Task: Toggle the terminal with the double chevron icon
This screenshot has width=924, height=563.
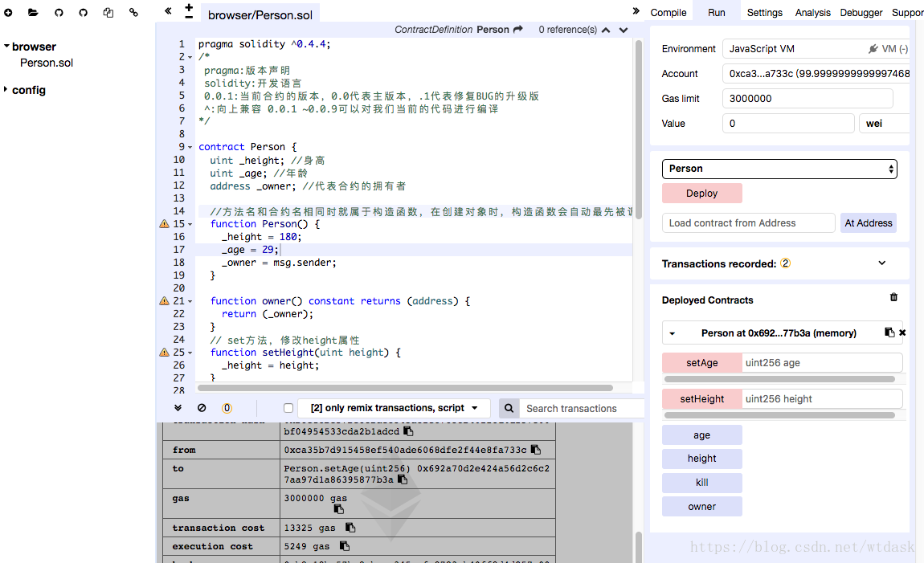Action: [178, 407]
